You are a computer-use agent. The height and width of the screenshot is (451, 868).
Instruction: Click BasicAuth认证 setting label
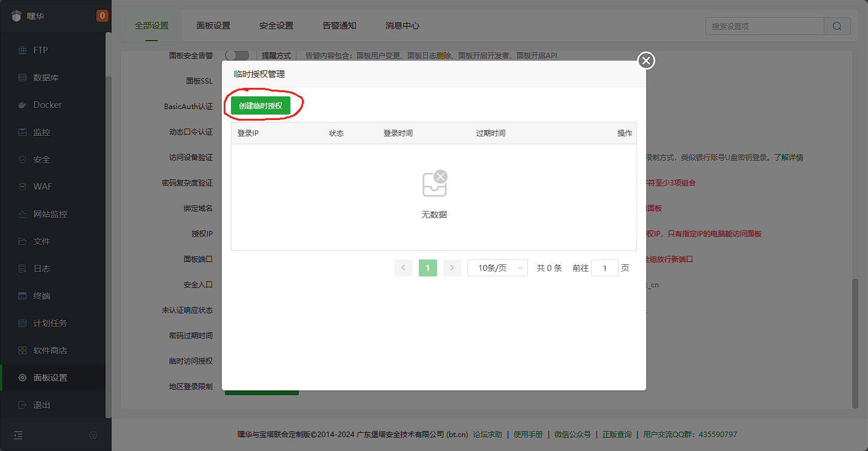(189, 107)
